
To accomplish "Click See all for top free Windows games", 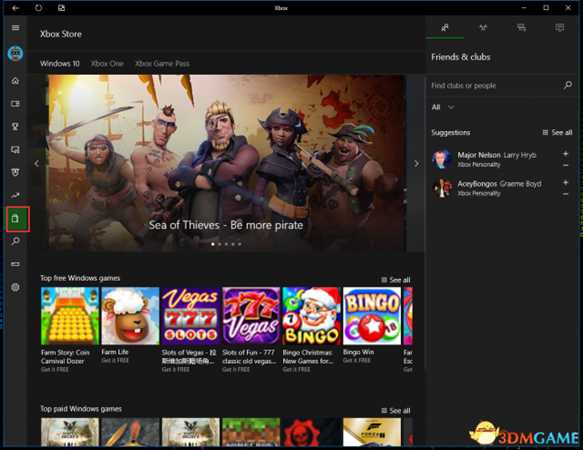I will tap(396, 280).
